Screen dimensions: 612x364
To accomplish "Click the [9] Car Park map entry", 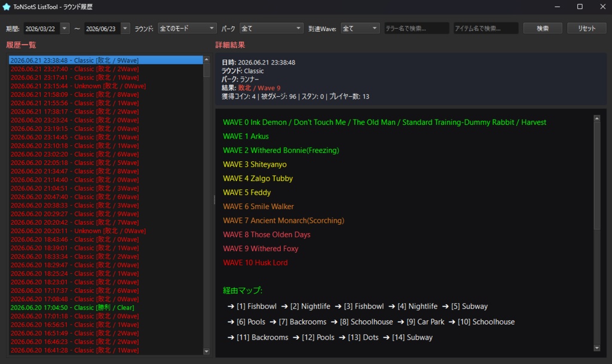I will (x=425, y=322).
